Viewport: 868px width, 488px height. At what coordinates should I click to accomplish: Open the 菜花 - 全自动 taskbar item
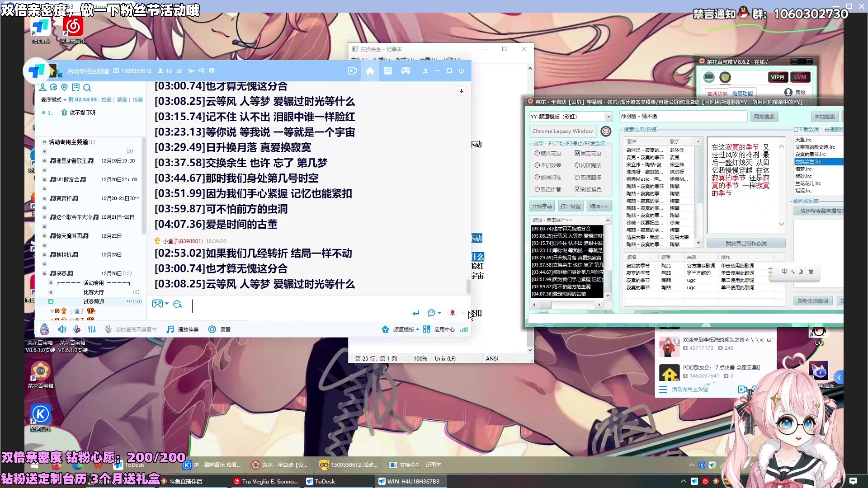click(280, 465)
